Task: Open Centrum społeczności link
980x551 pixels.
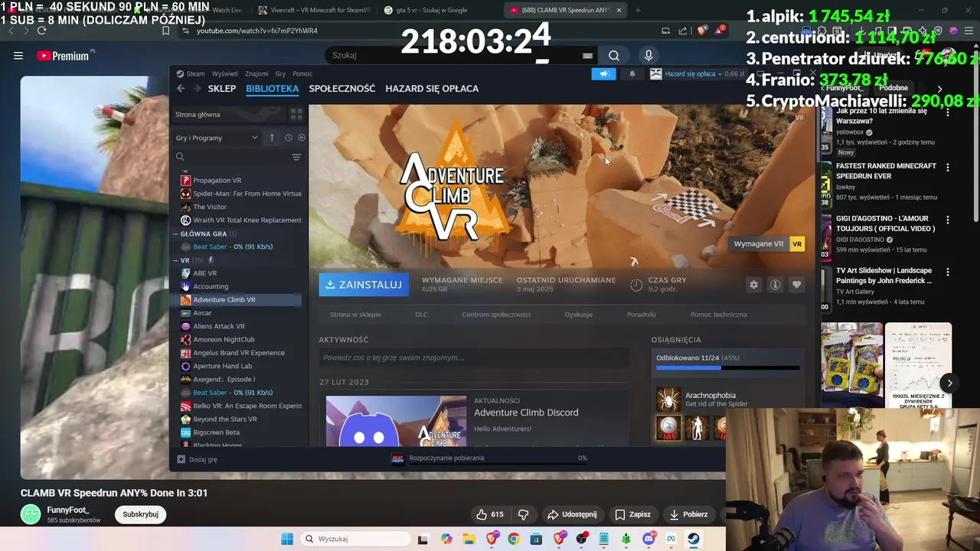Action: click(x=496, y=315)
